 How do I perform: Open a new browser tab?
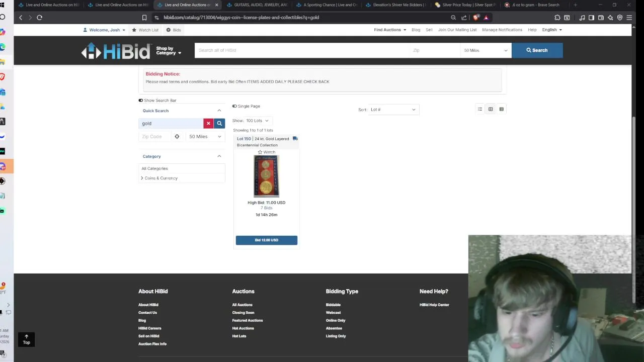pyautogui.click(x=575, y=5)
